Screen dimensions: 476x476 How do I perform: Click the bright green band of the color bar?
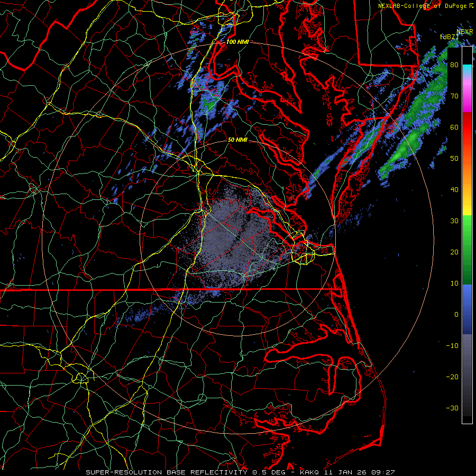467,226
